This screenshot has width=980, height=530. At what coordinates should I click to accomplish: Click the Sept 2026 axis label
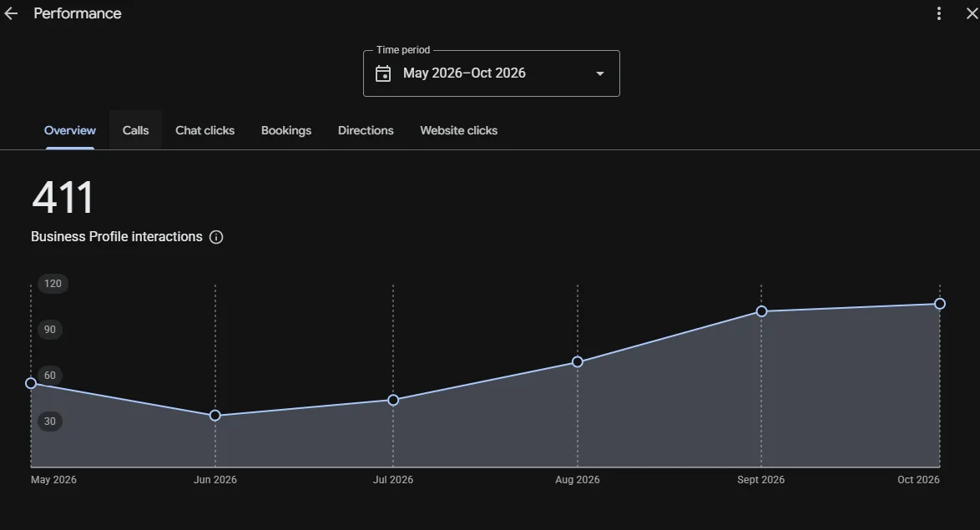tap(760, 479)
